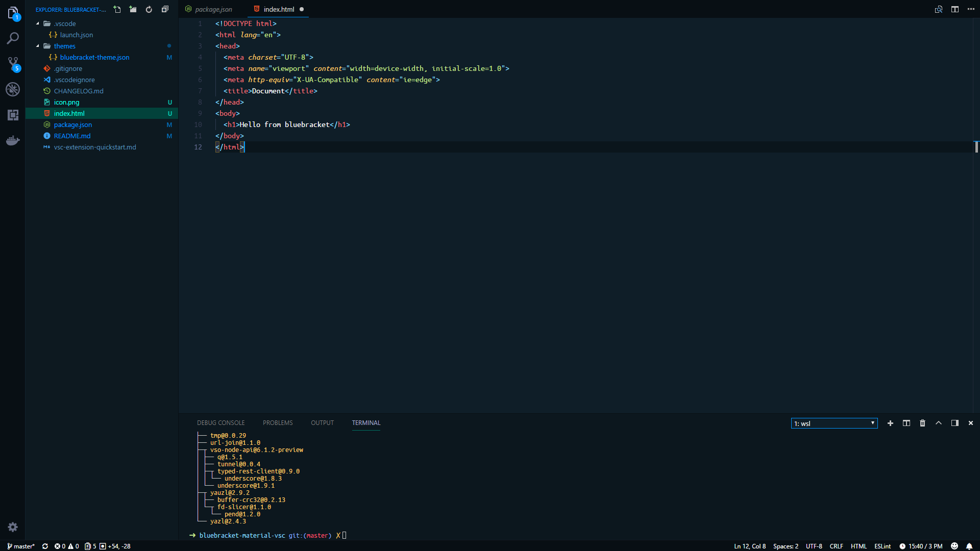This screenshot has height=551, width=980.
Task: Open editor More Actions menu
Action: [971, 9]
